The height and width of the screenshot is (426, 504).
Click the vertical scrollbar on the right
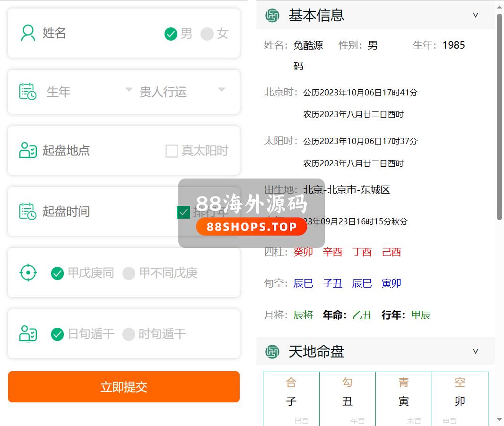pos(499,118)
